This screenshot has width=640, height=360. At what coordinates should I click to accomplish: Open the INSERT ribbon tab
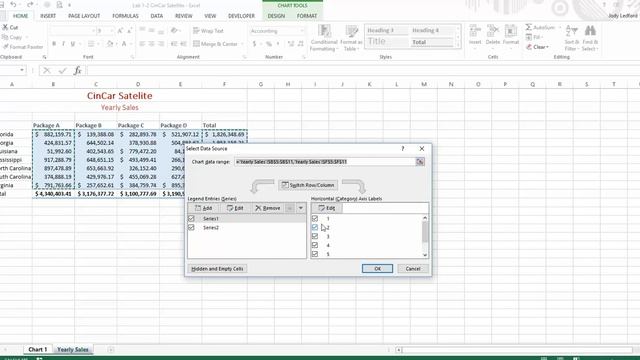pos(48,16)
